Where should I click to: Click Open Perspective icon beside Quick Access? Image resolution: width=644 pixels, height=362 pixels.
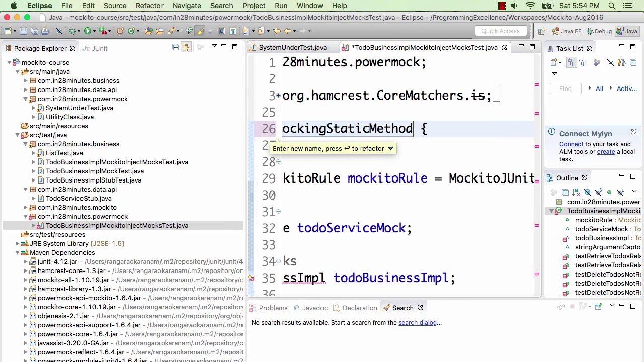541,31
